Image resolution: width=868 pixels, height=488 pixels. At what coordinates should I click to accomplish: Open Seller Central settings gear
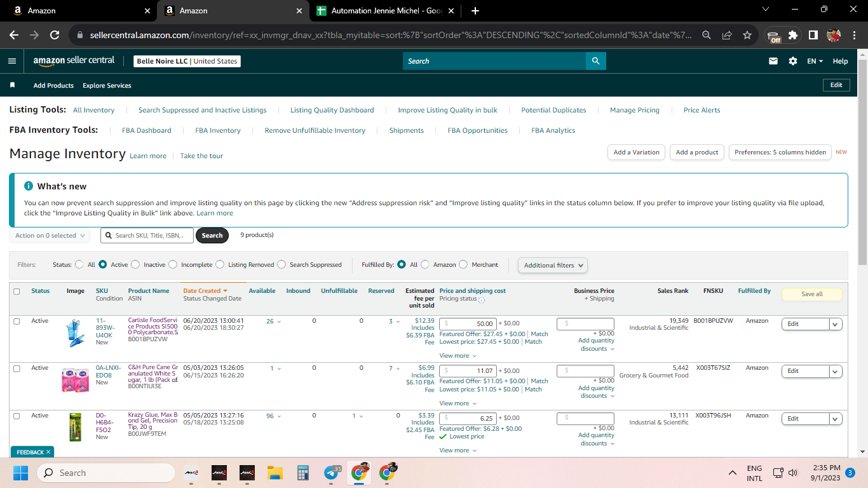tap(793, 61)
